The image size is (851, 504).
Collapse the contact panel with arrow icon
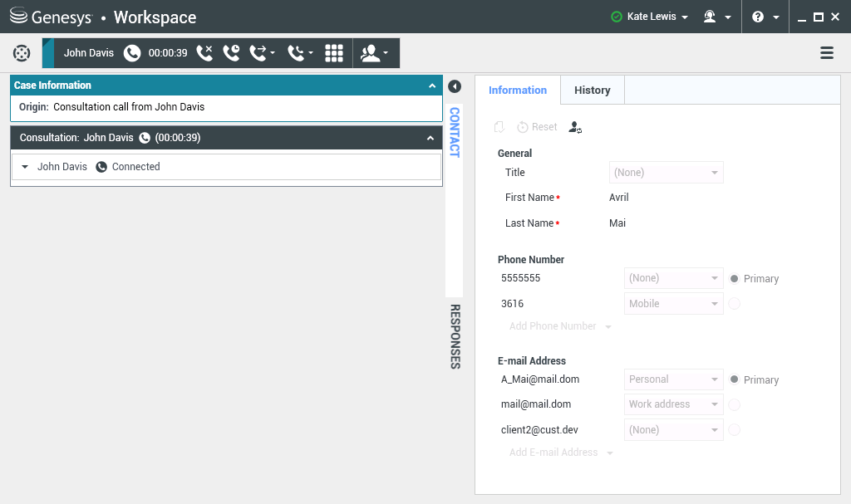455,86
